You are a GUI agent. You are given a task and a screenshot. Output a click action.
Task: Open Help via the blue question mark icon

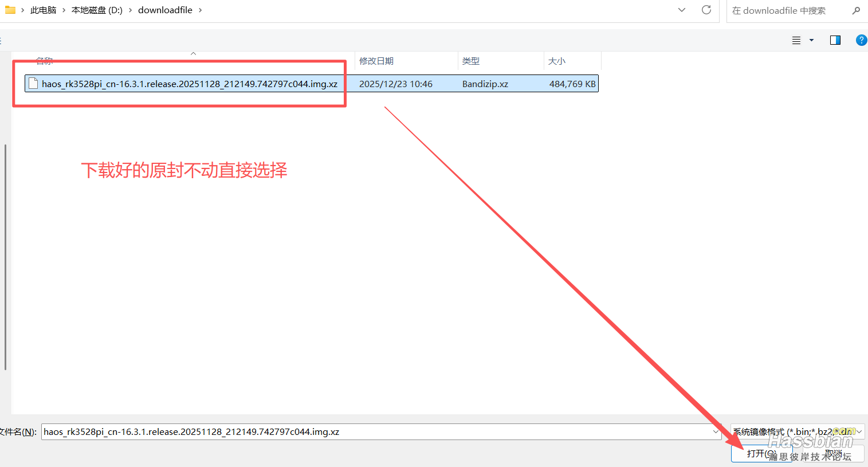pos(861,40)
